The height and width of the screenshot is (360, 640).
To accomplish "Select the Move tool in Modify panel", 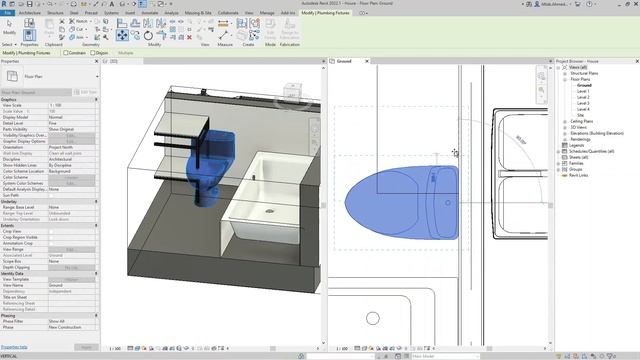I will (122, 36).
